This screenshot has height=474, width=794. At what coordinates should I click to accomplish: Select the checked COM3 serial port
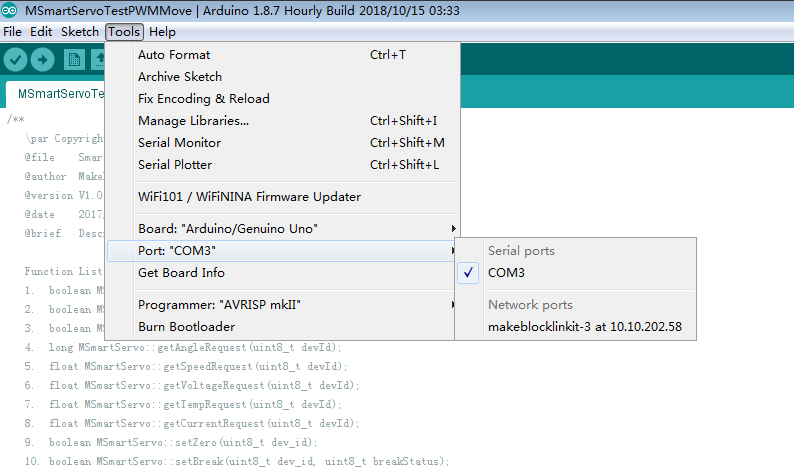pos(576,272)
